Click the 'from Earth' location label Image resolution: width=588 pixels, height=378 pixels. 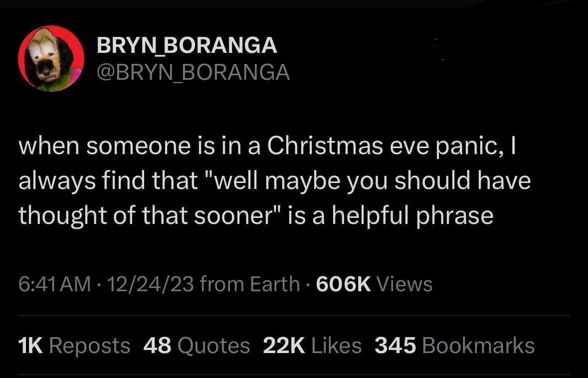coord(249,284)
